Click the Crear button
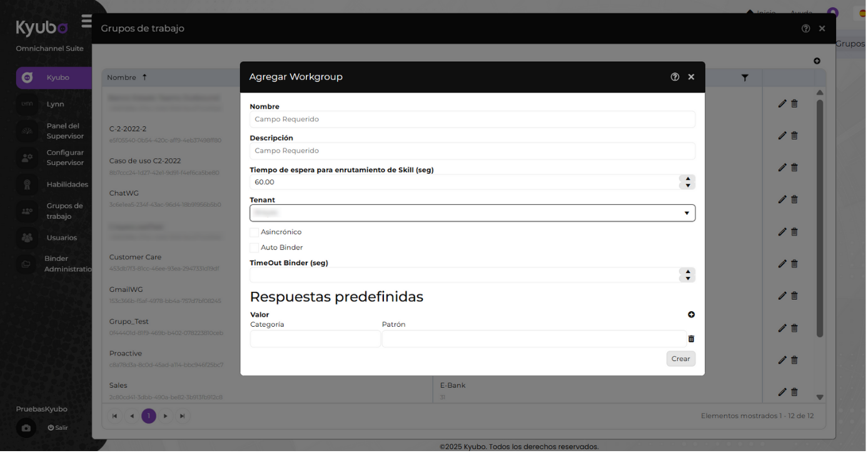Screen dimensions: 868x453 [680, 359]
